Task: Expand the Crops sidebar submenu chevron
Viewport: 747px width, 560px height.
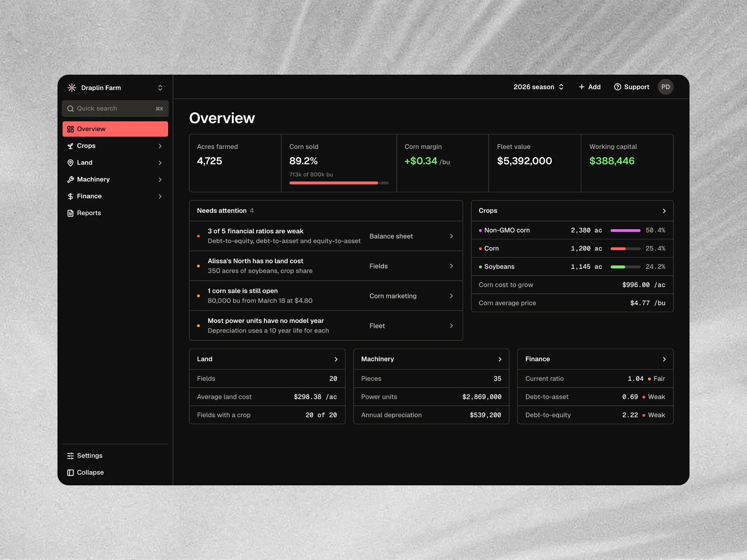Action: [160, 146]
